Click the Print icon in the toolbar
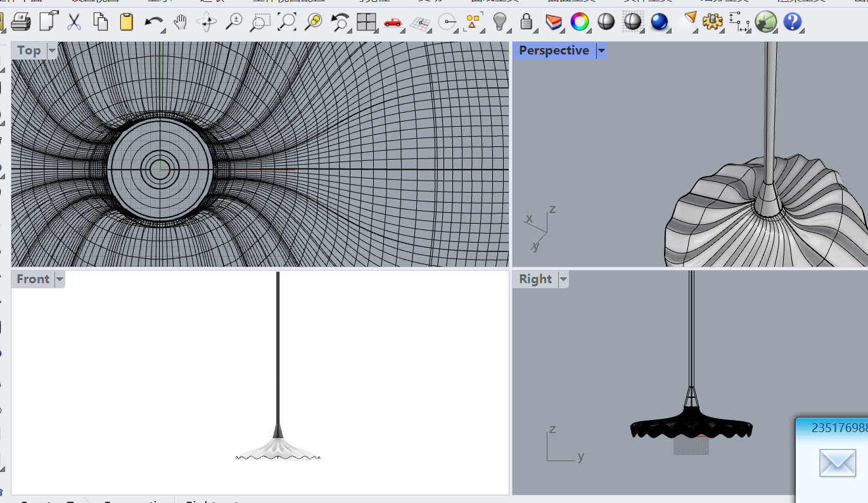Screen dimensions: 868x503 pos(21,22)
